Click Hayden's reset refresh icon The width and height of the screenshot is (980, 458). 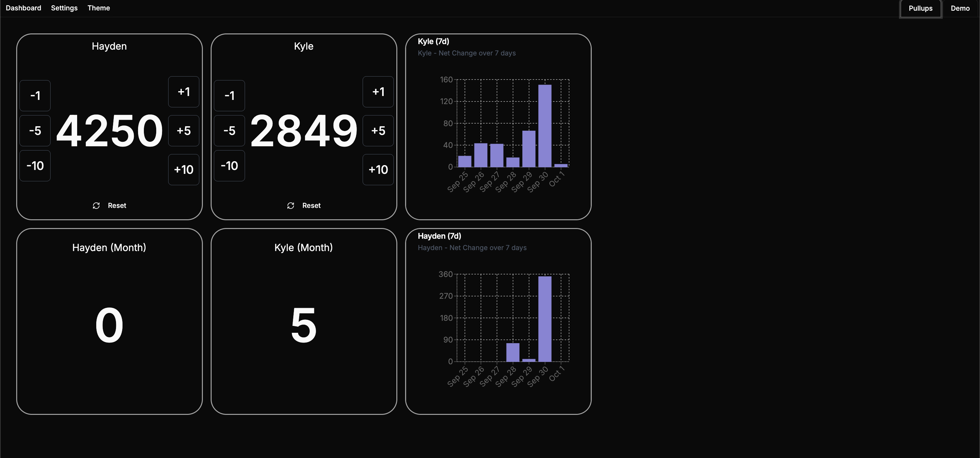click(96, 206)
